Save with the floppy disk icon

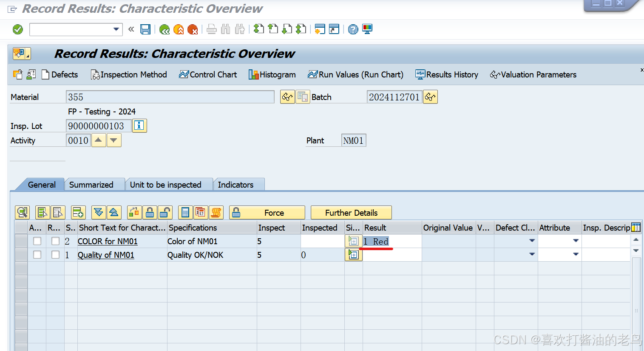[145, 29]
